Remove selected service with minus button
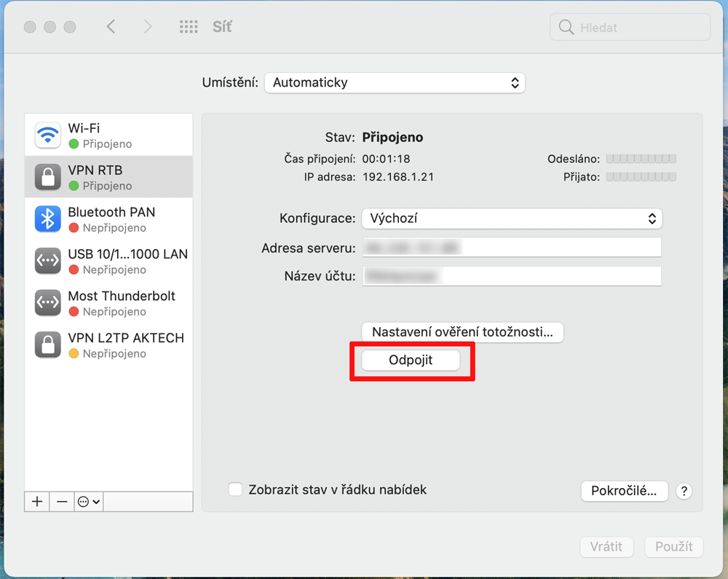This screenshot has height=579, width=728. [x=63, y=502]
